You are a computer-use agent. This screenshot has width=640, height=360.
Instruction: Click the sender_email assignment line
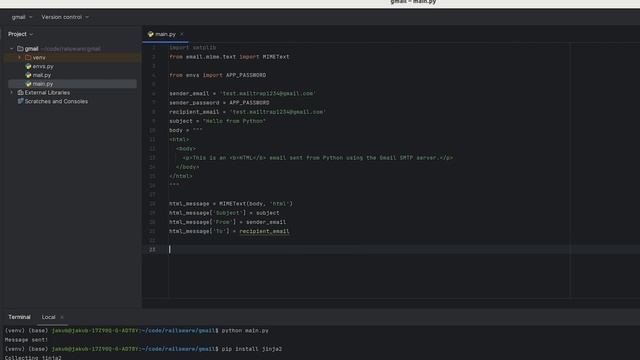[242, 93]
